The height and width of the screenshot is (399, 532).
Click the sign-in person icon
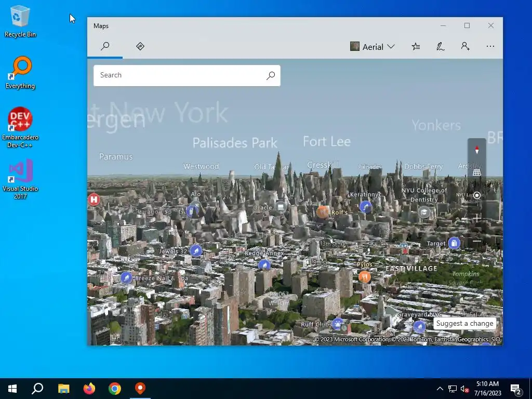coord(465,46)
